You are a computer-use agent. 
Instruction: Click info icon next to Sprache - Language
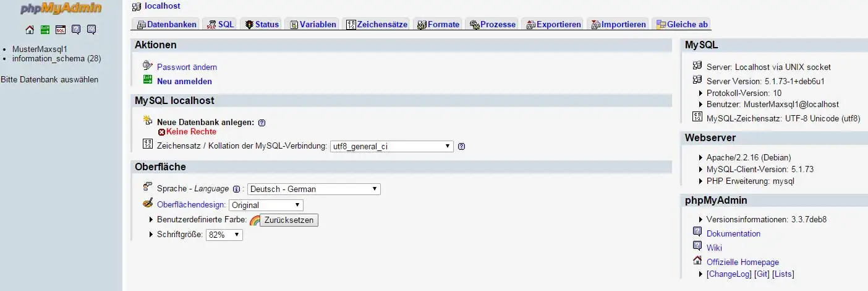tap(236, 189)
